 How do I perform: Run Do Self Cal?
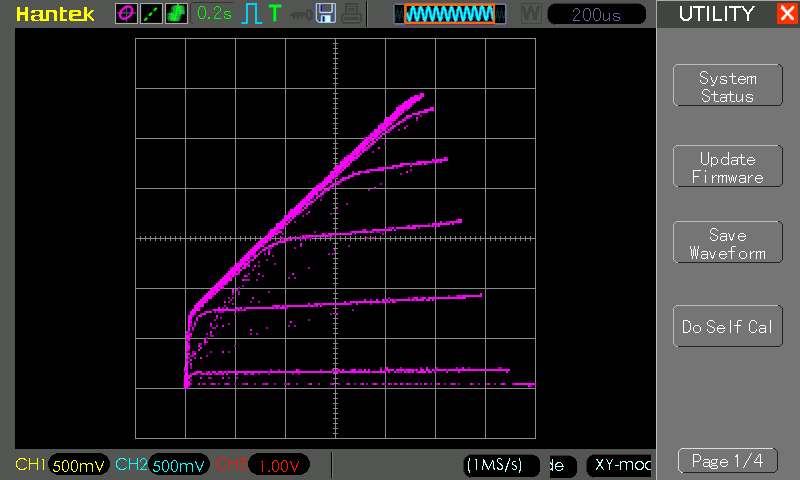(x=727, y=327)
